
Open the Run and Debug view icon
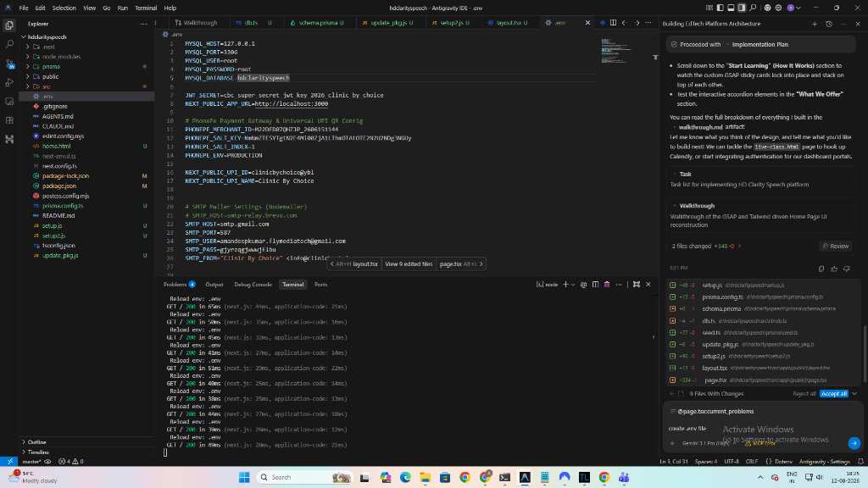click(x=9, y=82)
